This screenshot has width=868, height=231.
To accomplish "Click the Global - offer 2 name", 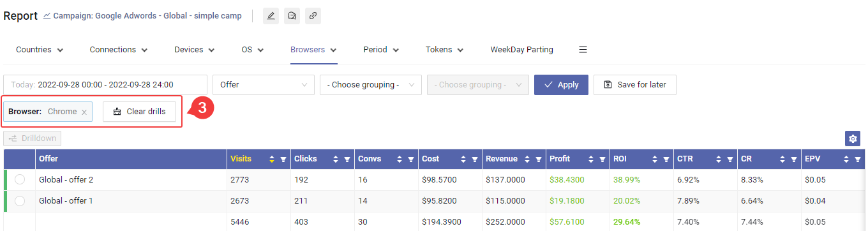I will pyautogui.click(x=66, y=180).
